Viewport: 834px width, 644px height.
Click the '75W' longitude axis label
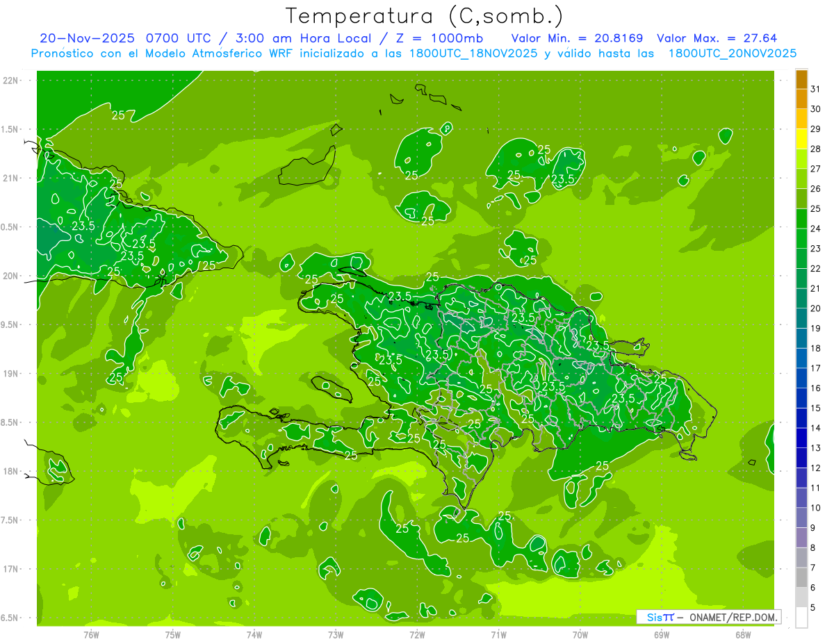click(x=173, y=634)
